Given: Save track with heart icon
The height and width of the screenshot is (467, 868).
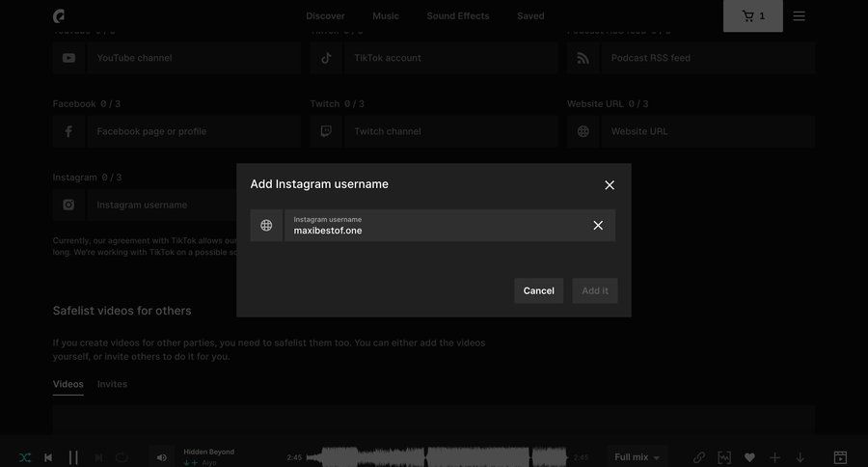Looking at the screenshot, I should 749,457.
